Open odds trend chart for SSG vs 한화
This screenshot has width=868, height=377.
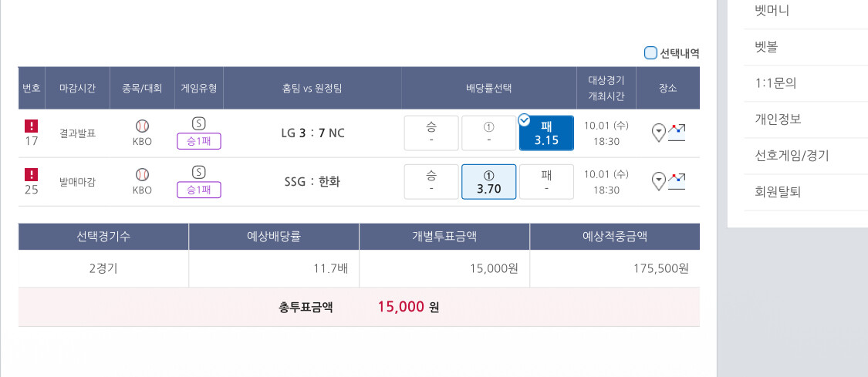[x=677, y=181]
